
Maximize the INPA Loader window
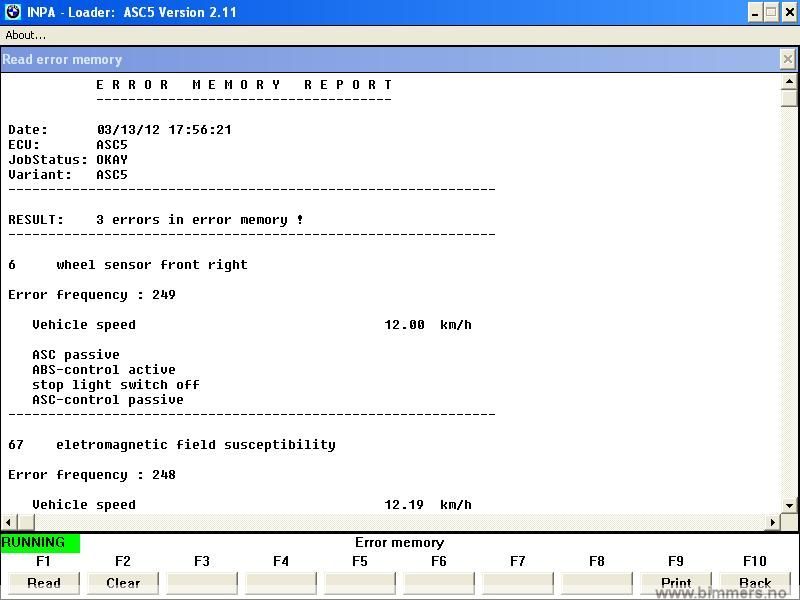(x=771, y=12)
